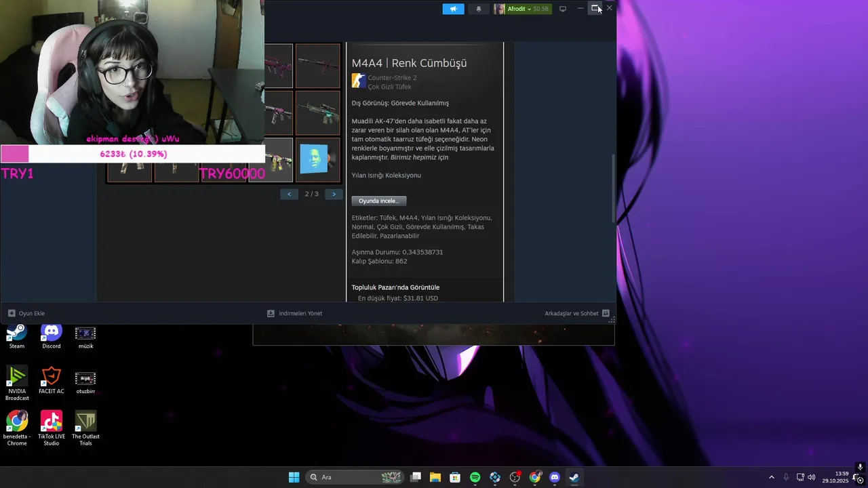Screen dimensions: 868x488
Task: Expand the system tray hidden icons chevron
Action: coord(771,477)
